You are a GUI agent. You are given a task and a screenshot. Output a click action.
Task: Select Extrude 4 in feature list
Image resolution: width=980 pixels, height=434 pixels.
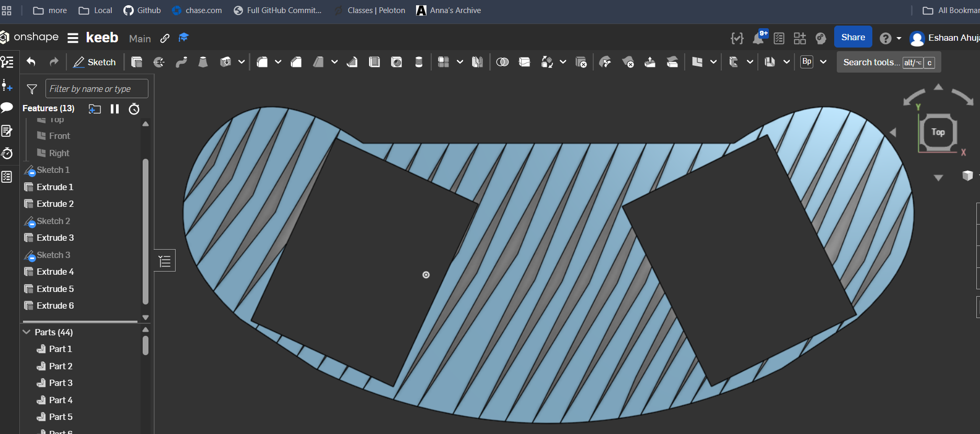pyautogui.click(x=55, y=272)
